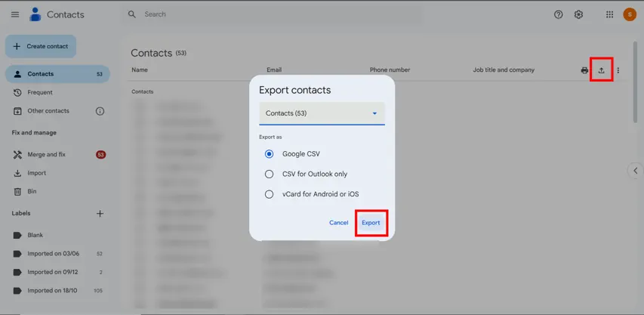Click the Labels section heading

tap(21, 213)
